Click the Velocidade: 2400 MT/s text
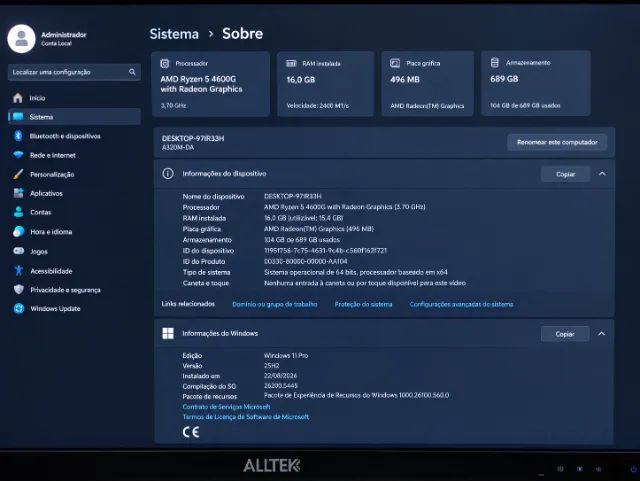The width and height of the screenshot is (640, 481). click(x=318, y=106)
